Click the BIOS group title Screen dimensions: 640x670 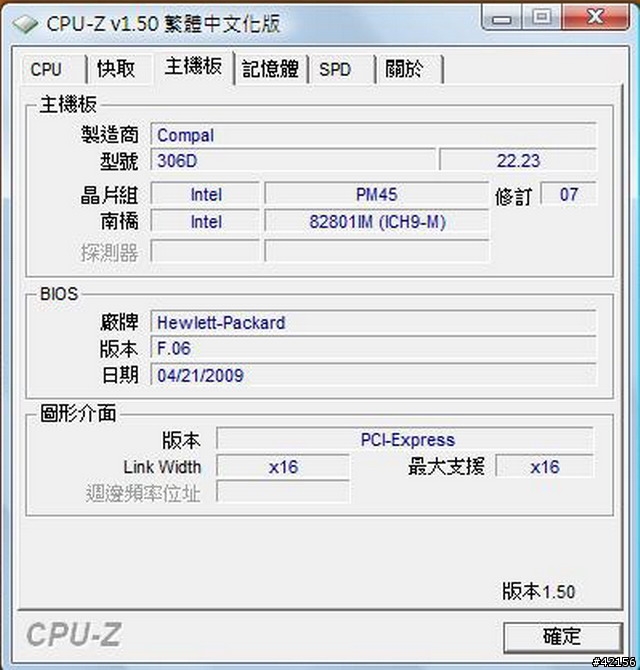pyautogui.click(x=59, y=294)
